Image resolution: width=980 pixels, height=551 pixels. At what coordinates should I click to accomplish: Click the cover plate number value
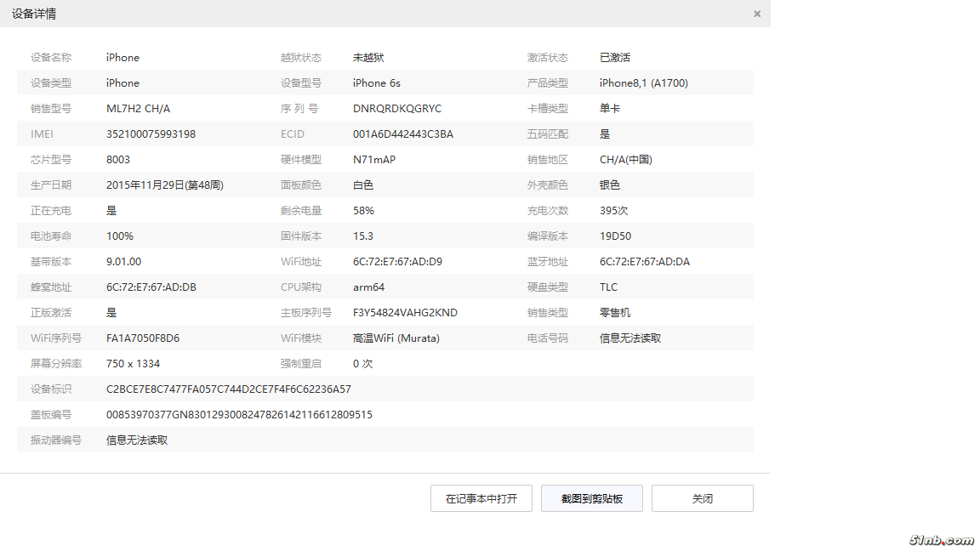point(239,415)
